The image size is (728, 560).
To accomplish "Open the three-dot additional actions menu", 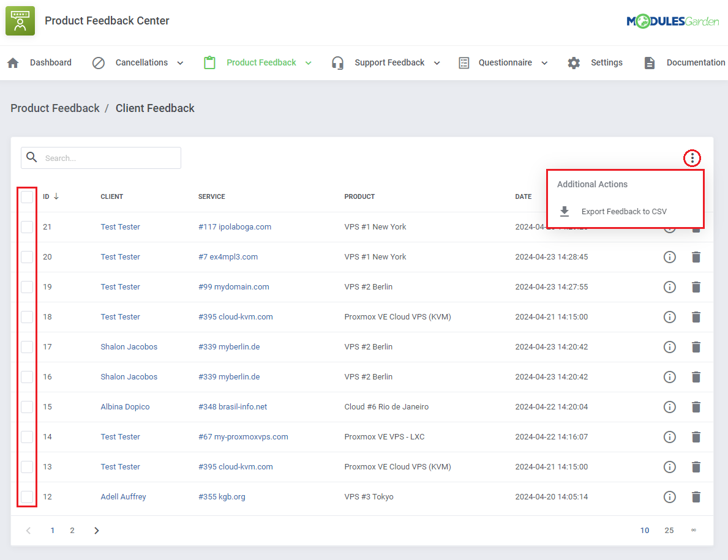I will (692, 159).
